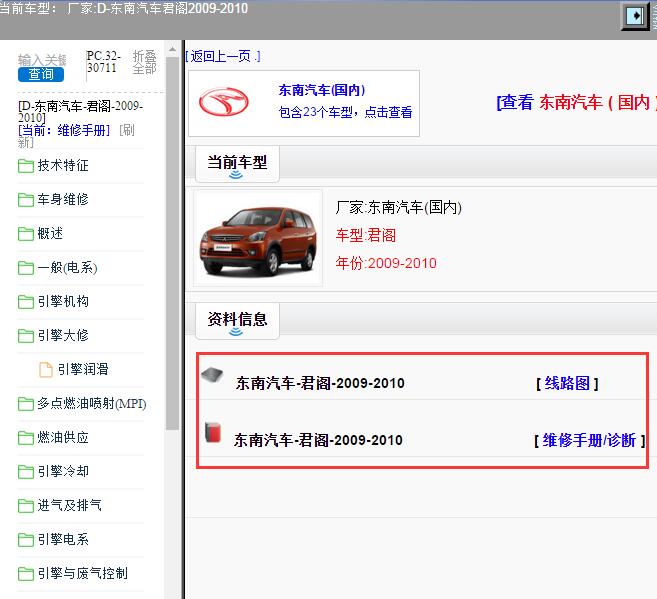Image resolution: width=657 pixels, height=599 pixels.
Task: Click the 东南汽车(国内) brand link
Action: tap(322, 90)
